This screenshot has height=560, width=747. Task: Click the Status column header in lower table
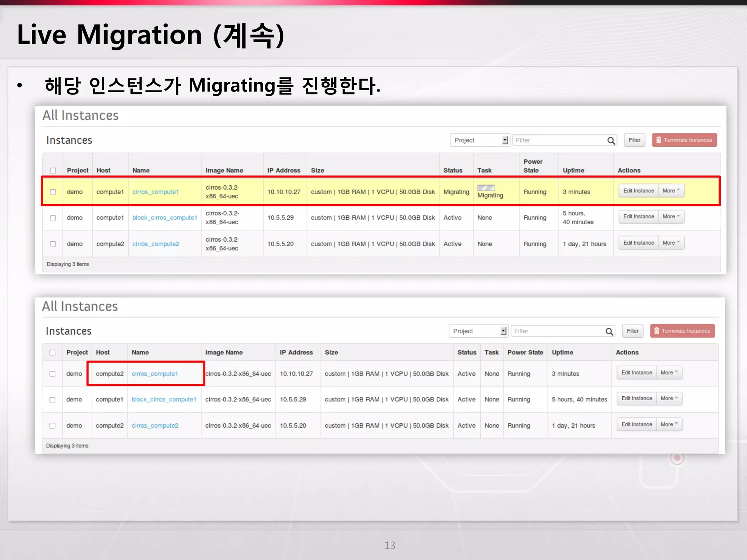467,353
